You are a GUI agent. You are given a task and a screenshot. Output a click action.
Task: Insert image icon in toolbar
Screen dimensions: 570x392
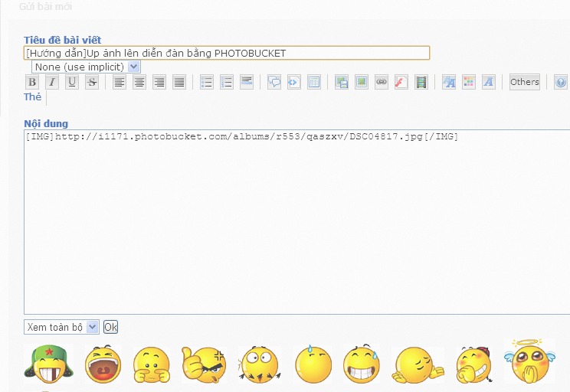[x=362, y=83]
